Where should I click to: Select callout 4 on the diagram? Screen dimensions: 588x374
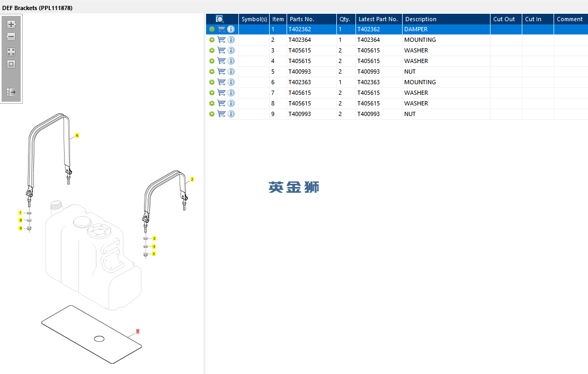tap(154, 246)
